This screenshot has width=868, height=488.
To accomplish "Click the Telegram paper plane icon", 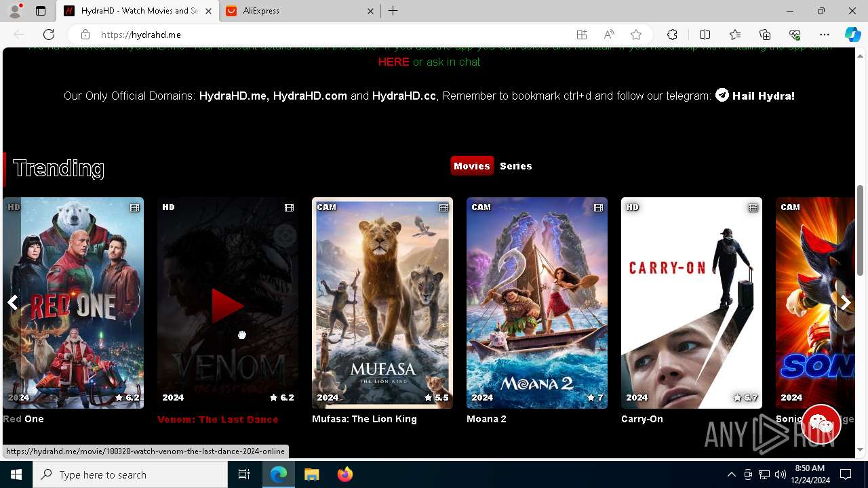I will tap(722, 95).
